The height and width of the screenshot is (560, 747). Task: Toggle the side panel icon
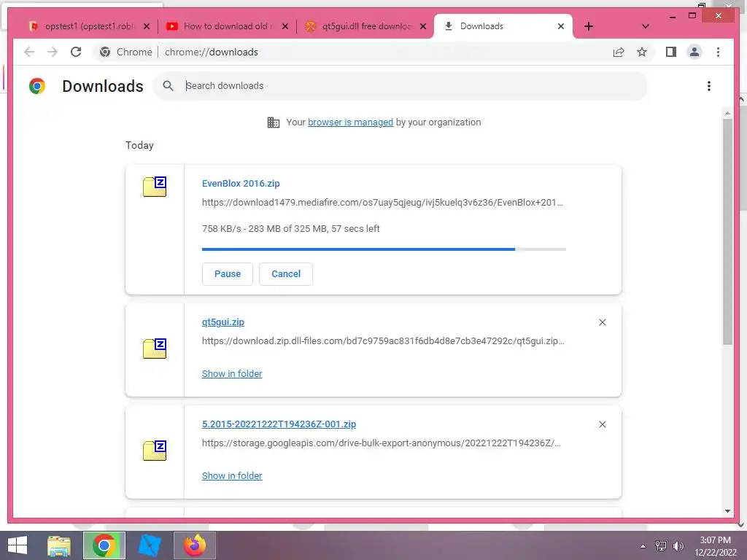[671, 52]
